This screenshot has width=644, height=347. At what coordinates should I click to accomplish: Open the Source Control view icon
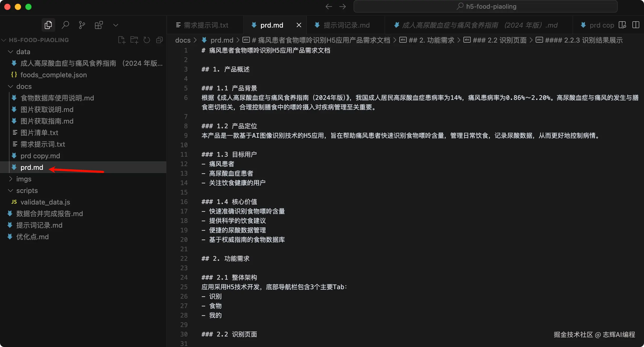(x=82, y=25)
